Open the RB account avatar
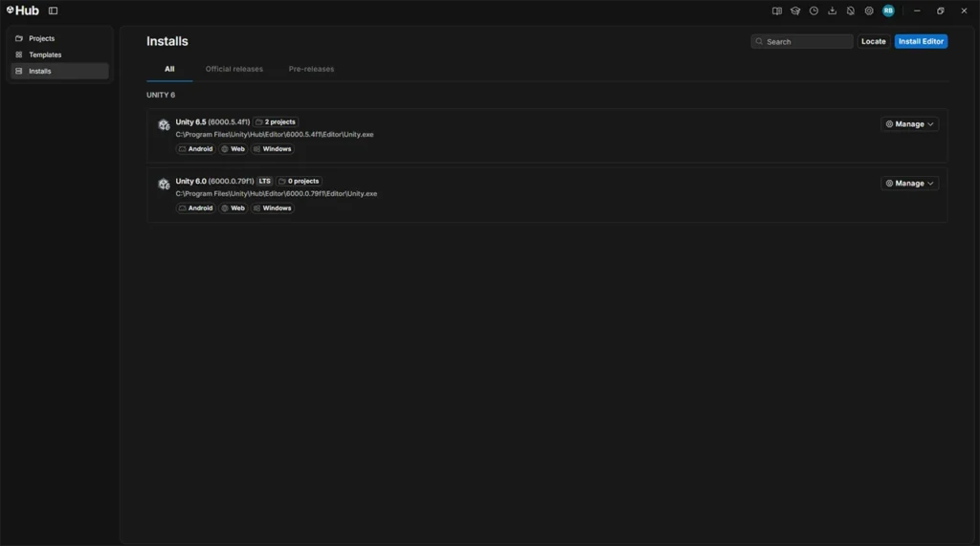The image size is (980, 546). (x=888, y=11)
